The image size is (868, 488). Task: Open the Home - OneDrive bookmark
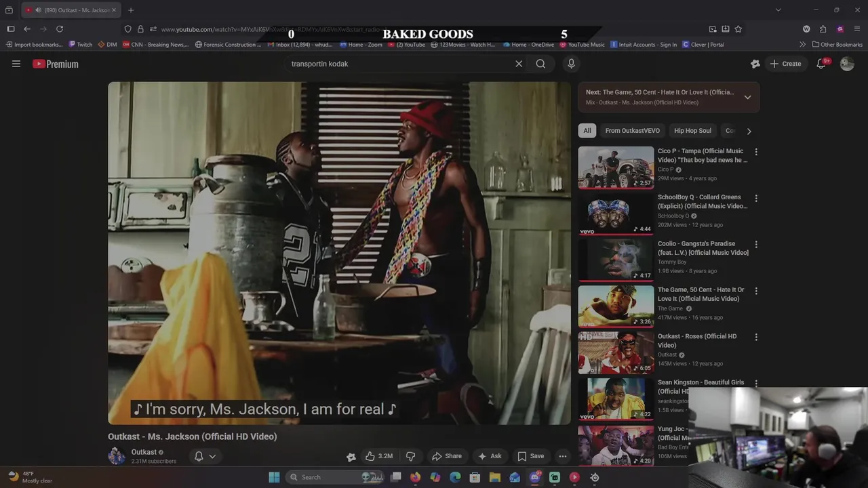(x=528, y=45)
